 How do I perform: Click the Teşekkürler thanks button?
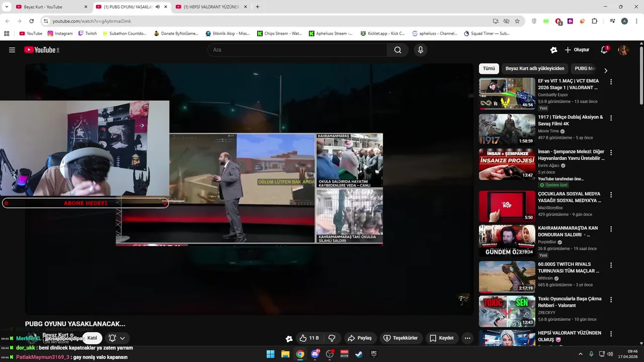click(401, 338)
